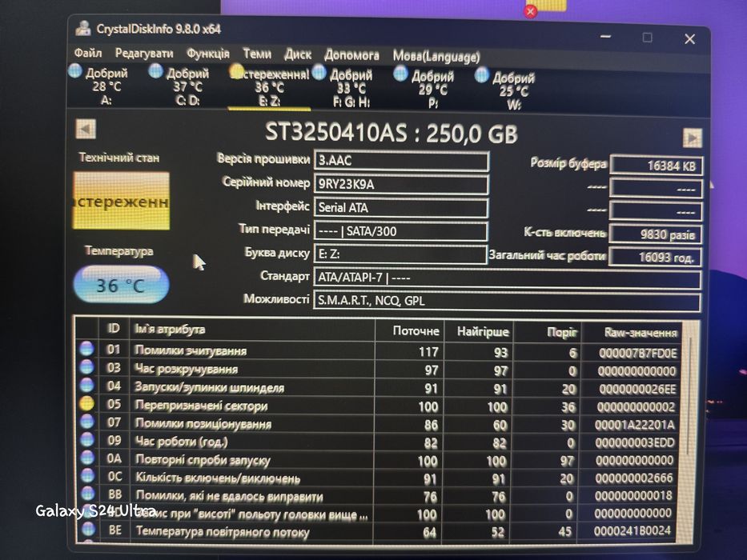Click the Поточне column header

(x=410, y=331)
